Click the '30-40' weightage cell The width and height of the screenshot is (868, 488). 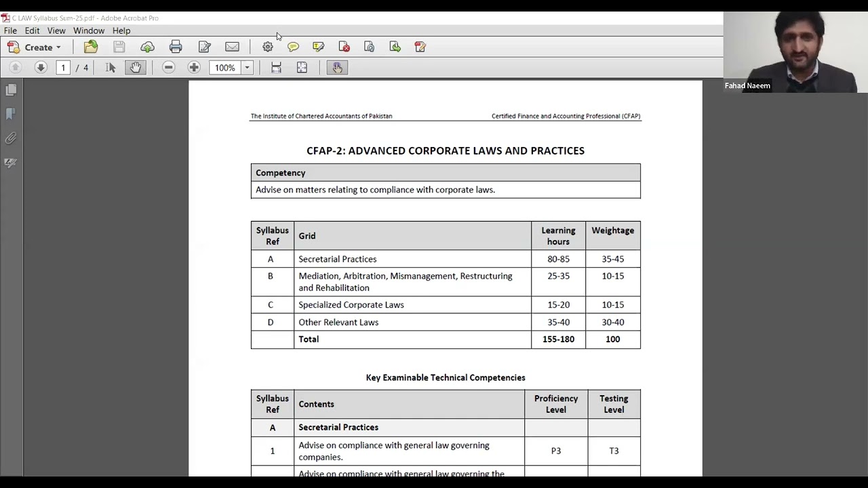tap(613, 323)
